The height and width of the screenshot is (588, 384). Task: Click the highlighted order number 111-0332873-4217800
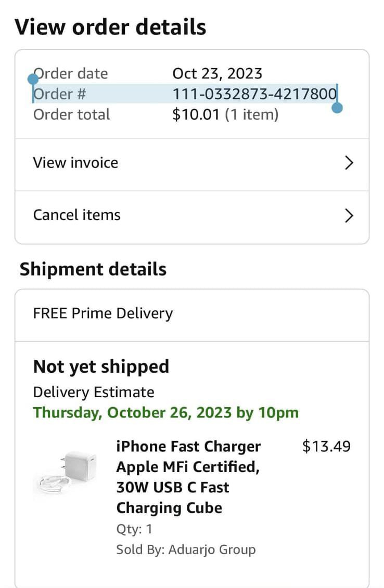point(254,94)
